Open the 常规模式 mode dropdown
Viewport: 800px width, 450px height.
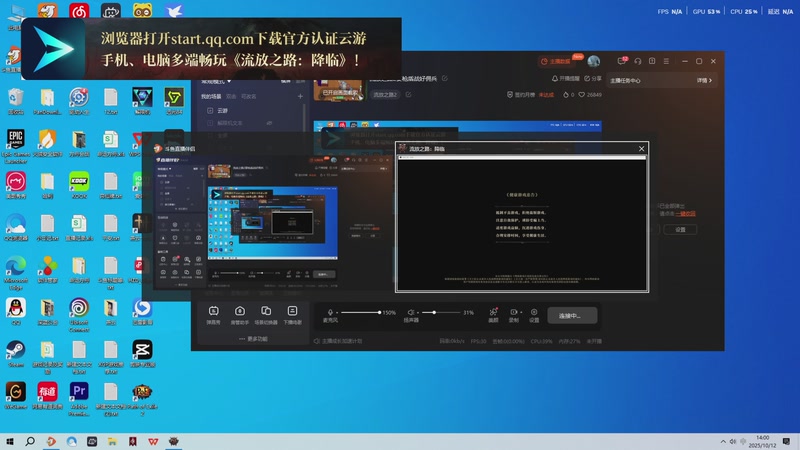(216, 81)
